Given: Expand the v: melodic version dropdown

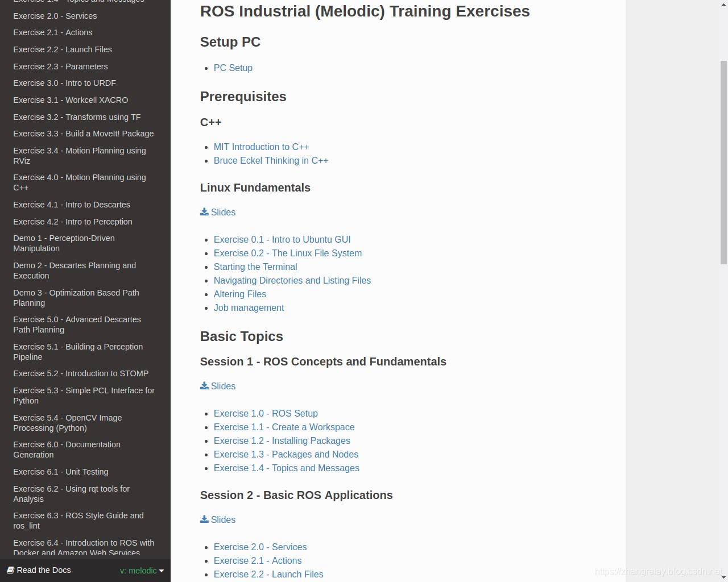Looking at the screenshot, I should click(x=142, y=571).
